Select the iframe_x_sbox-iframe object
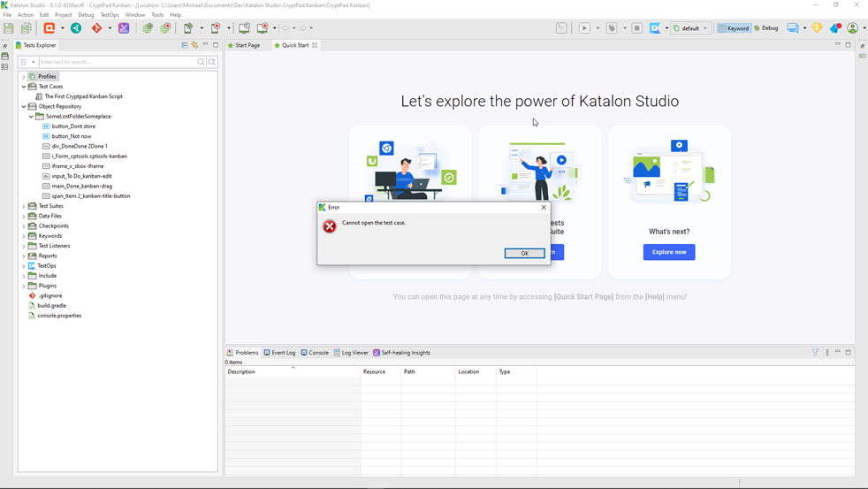The image size is (868, 489). click(77, 166)
